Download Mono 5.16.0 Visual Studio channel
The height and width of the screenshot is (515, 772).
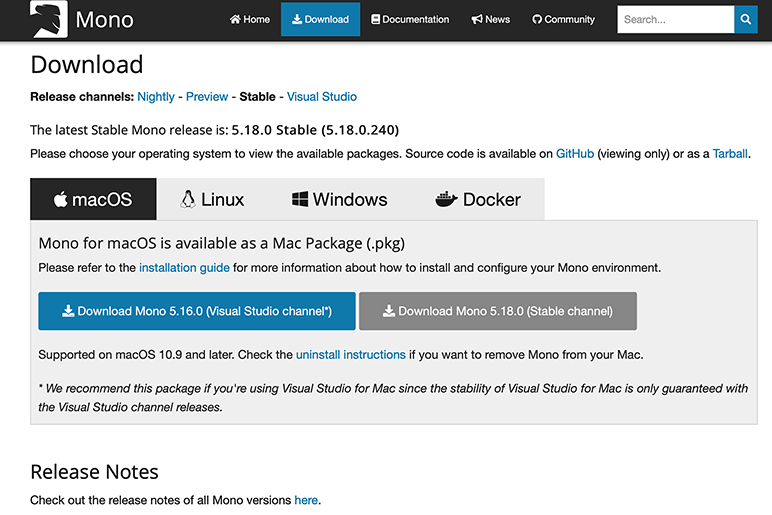point(197,311)
